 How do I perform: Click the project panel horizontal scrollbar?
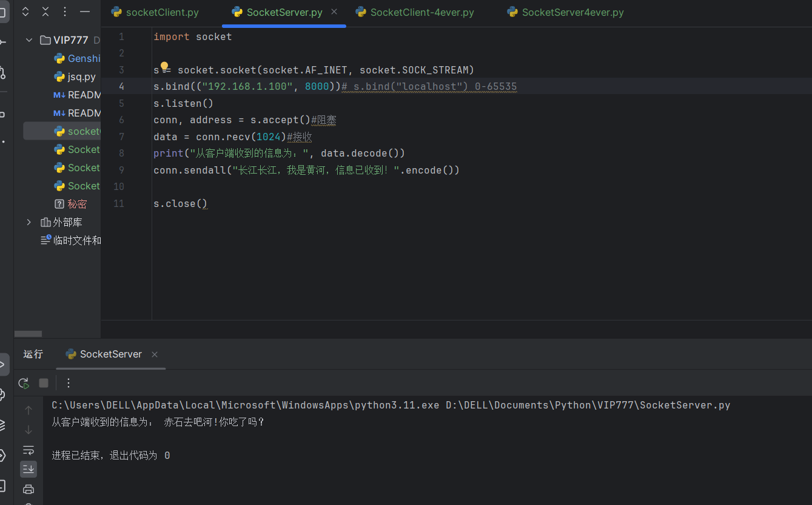pos(28,334)
